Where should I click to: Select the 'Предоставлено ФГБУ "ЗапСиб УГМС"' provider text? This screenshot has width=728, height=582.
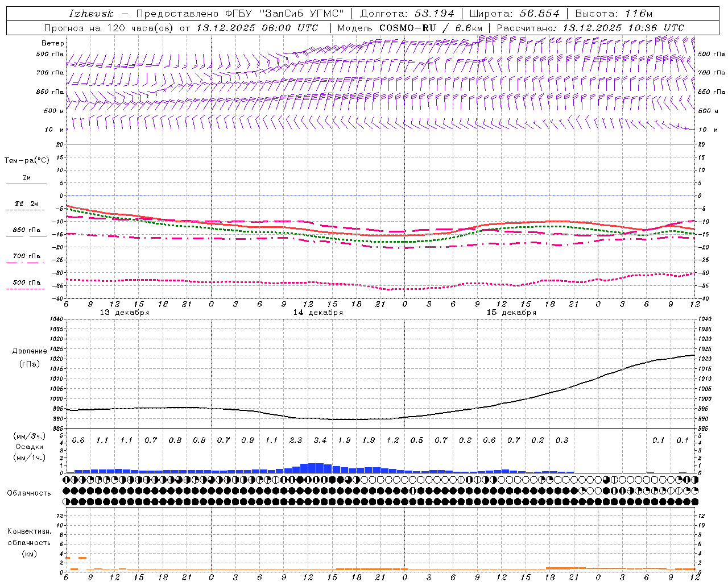pyautogui.click(x=241, y=14)
